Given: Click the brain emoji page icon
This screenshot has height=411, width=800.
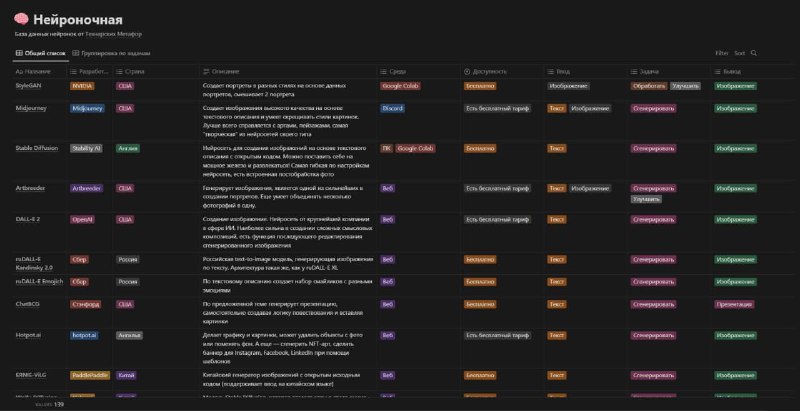Looking at the screenshot, I should (x=21, y=20).
